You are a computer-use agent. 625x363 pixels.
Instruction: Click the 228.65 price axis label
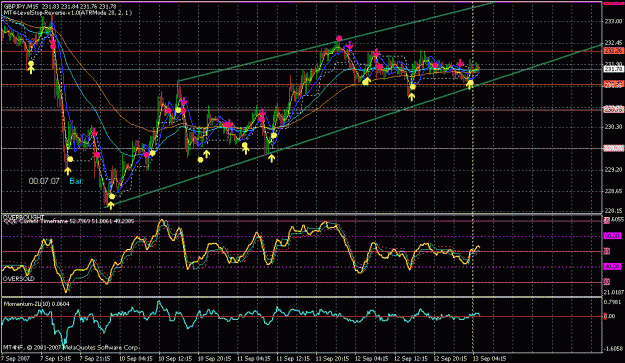point(613,192)
